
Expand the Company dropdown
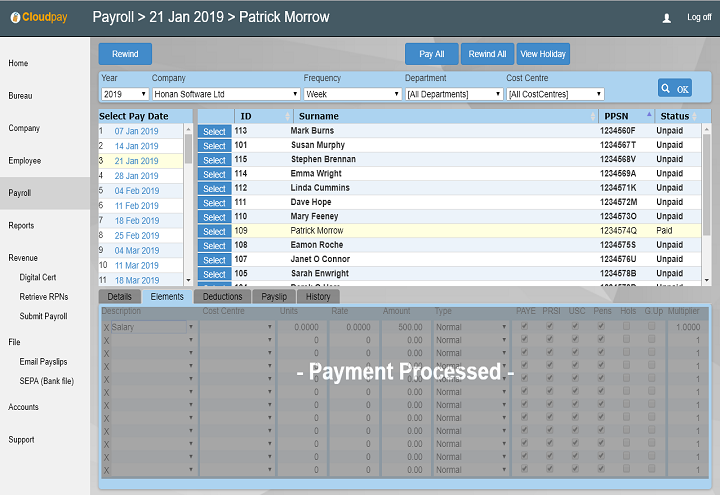pos(225,94)
